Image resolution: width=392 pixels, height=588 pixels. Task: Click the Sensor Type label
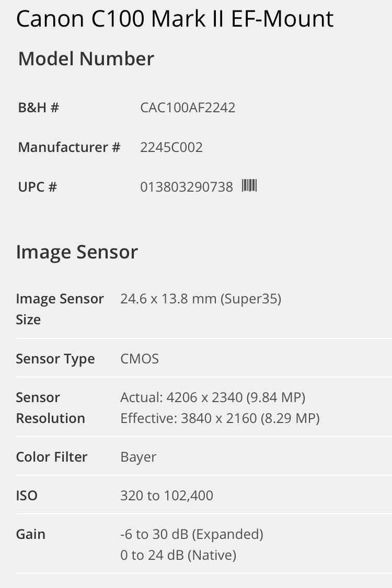55,359
